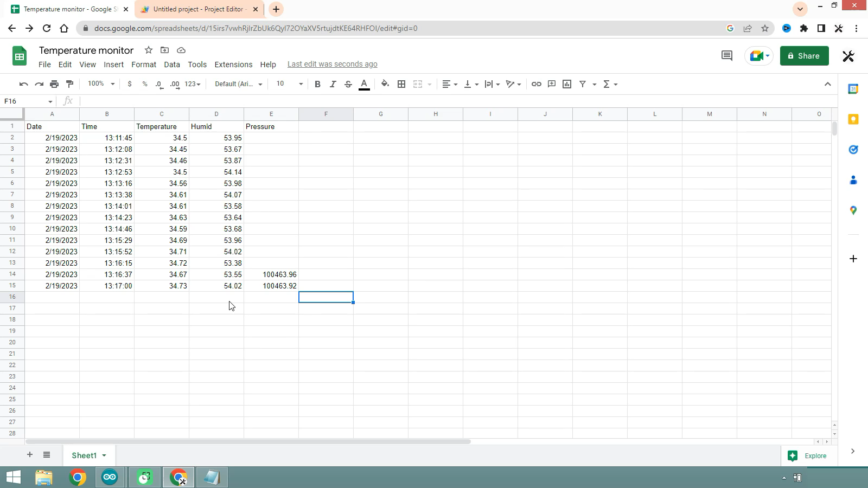Expand the merge cells dropdown arrow
The image size is (868, 488).
click(x=430, y=84)
